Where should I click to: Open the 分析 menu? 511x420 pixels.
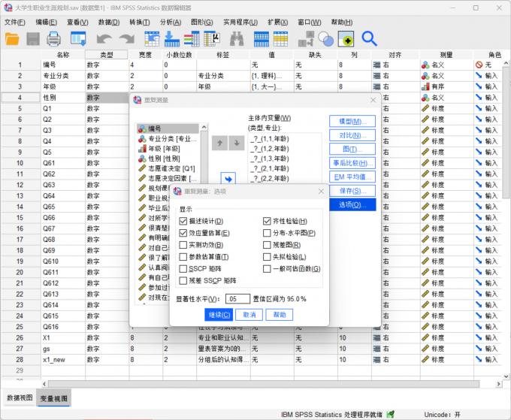tap(170, 22)
